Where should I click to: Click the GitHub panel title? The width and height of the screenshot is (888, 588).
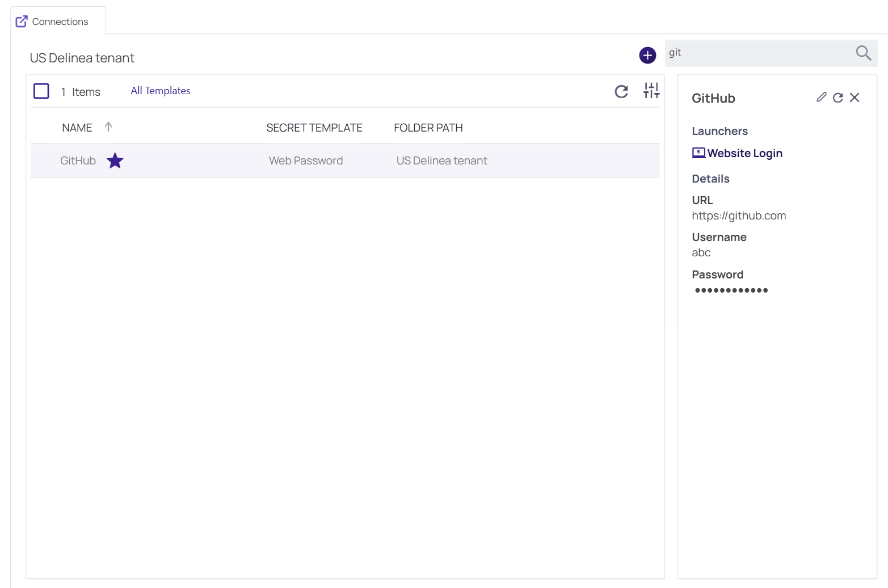[x=713, y=98]
